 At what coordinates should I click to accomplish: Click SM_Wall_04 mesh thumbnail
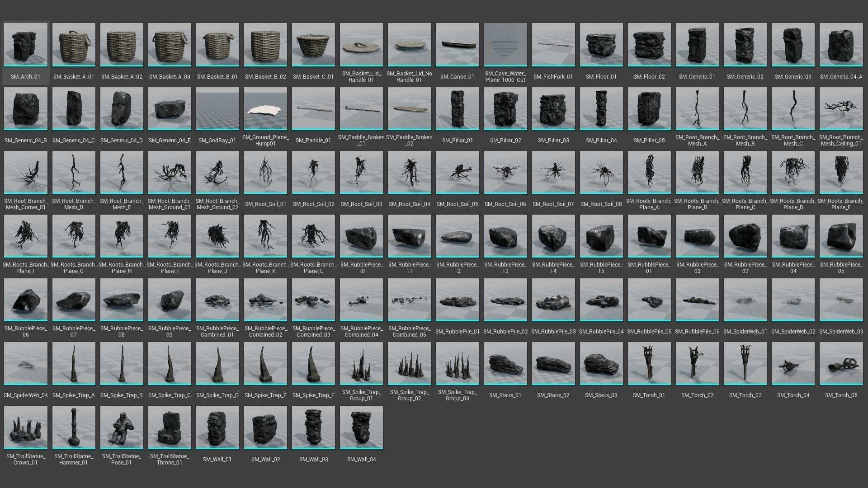pos(361,427)
